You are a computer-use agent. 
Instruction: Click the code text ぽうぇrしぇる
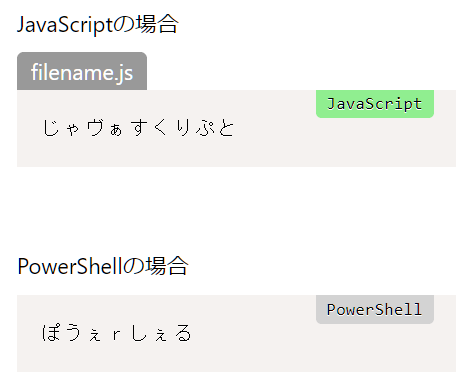pyautogui.click(x=117, y=333)
